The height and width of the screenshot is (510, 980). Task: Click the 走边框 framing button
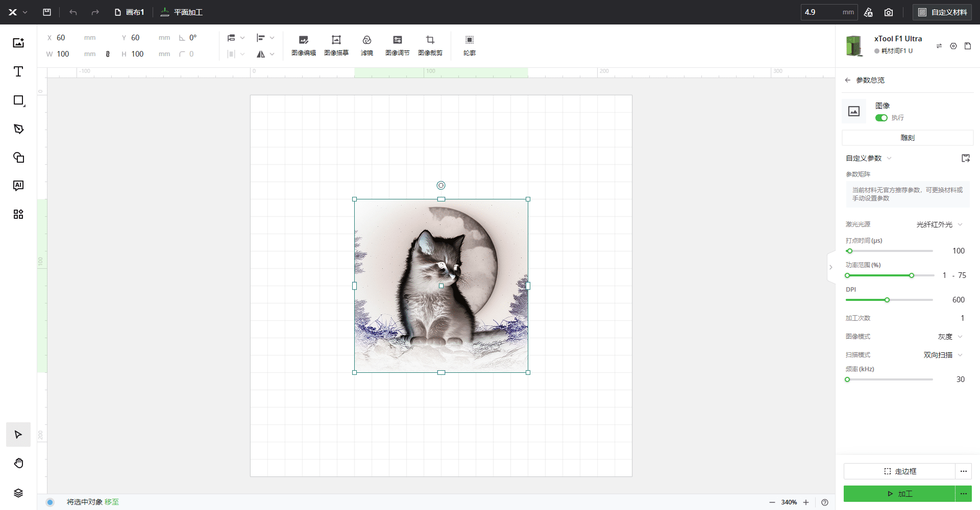[899, 471]
